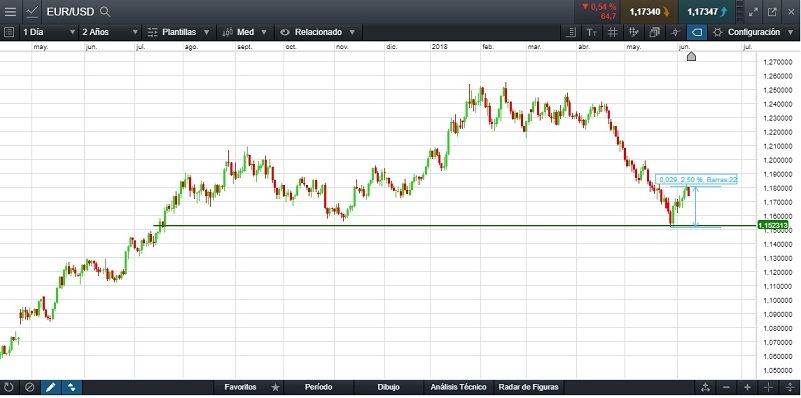The image size is (801, 398).
Task: Open the 1 Día interval dropdown
Action: click(49, 32)
